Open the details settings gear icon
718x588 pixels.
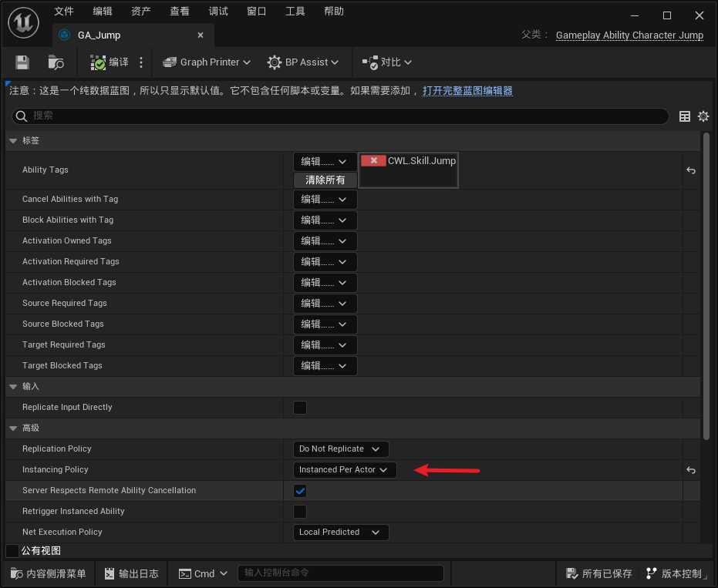(703, 116)
